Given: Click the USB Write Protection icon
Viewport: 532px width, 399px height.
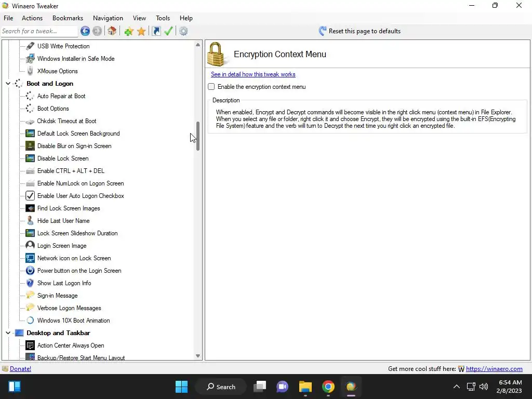Looking at the screenshot, I should (30, 46).
